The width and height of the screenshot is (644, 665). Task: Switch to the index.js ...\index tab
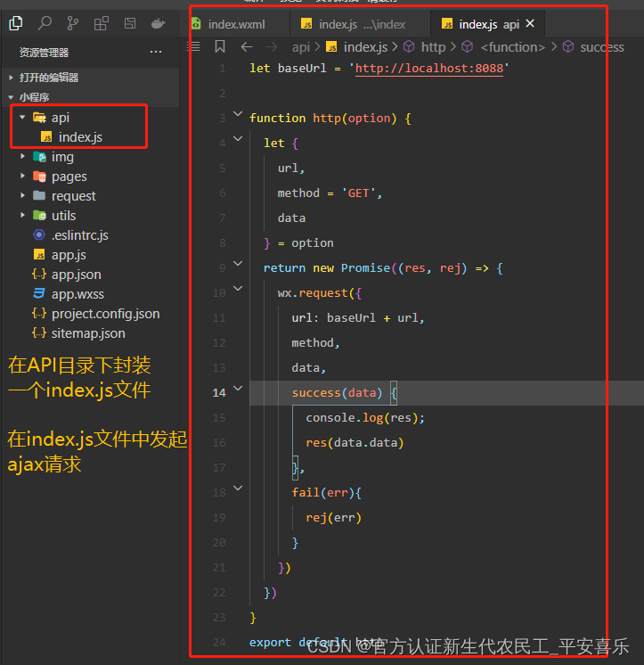pyautogui.click(x=360, y=24)
